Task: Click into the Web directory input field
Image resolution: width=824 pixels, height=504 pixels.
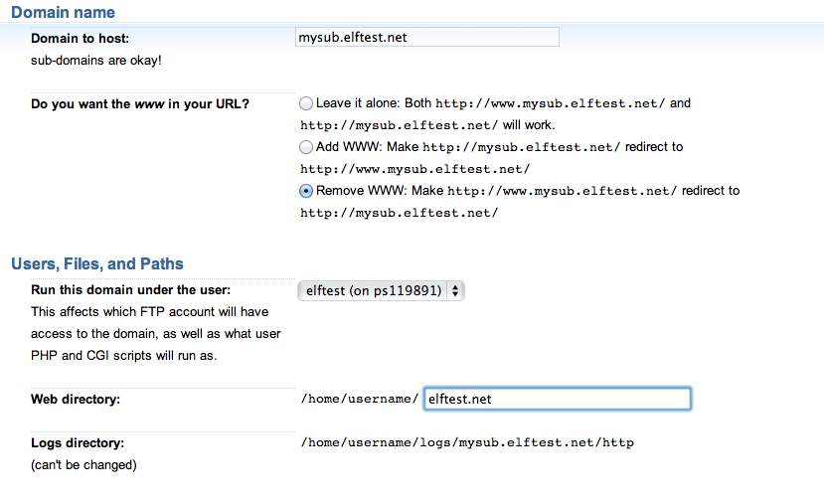Action: coord(557,399)
